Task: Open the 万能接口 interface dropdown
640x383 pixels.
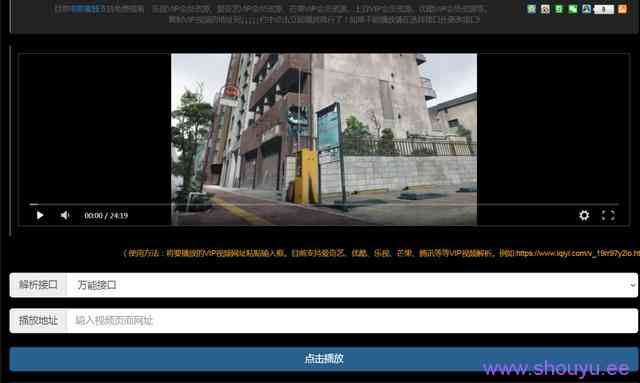Action: point(352,285)
